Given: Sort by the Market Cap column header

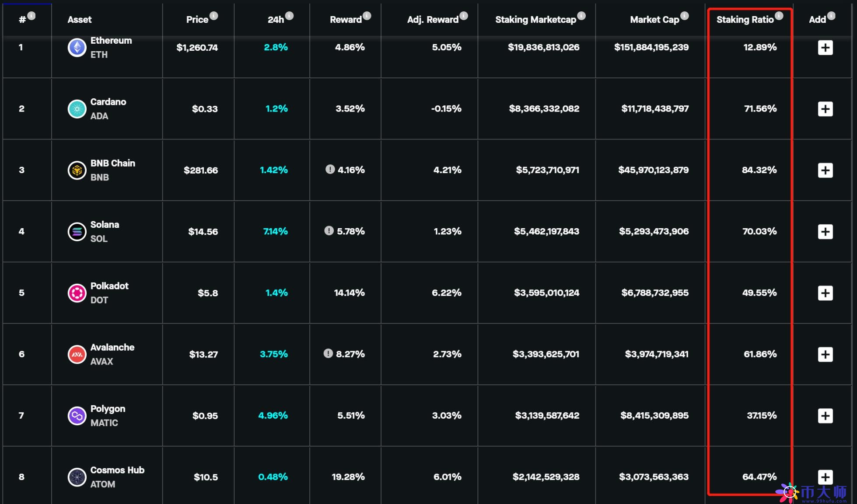Looking at the screenshot, I should (654, 20).
